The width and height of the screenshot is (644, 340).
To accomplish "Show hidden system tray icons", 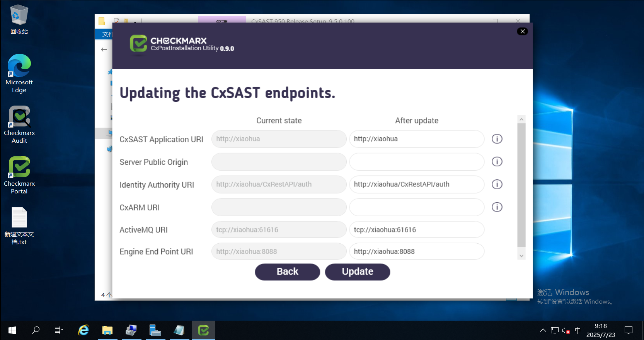I will 543,330.
